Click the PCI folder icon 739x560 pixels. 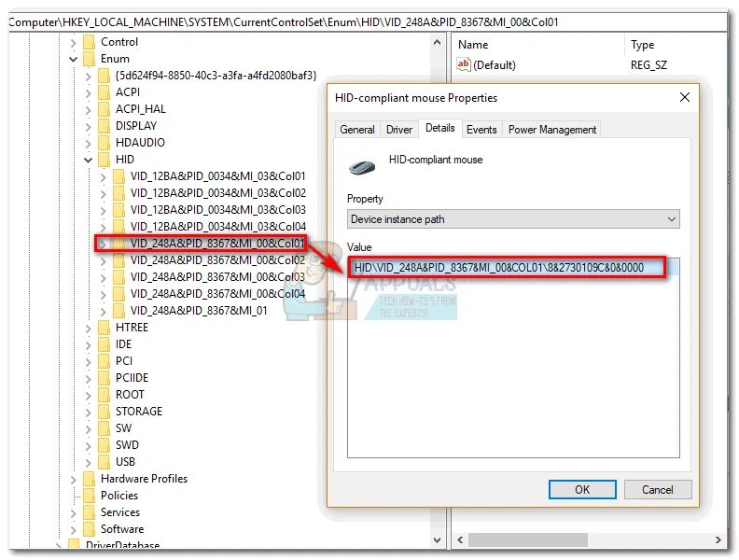pos(105,361)
